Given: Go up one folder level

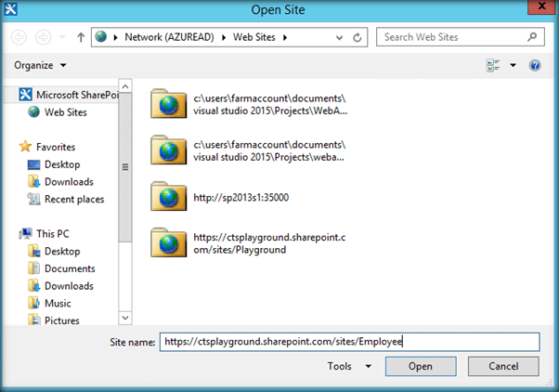Looking at the screenshot, I should click(81, 37).
